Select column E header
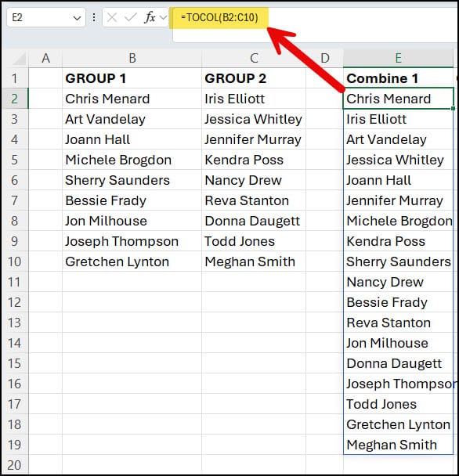 point(398,58)
